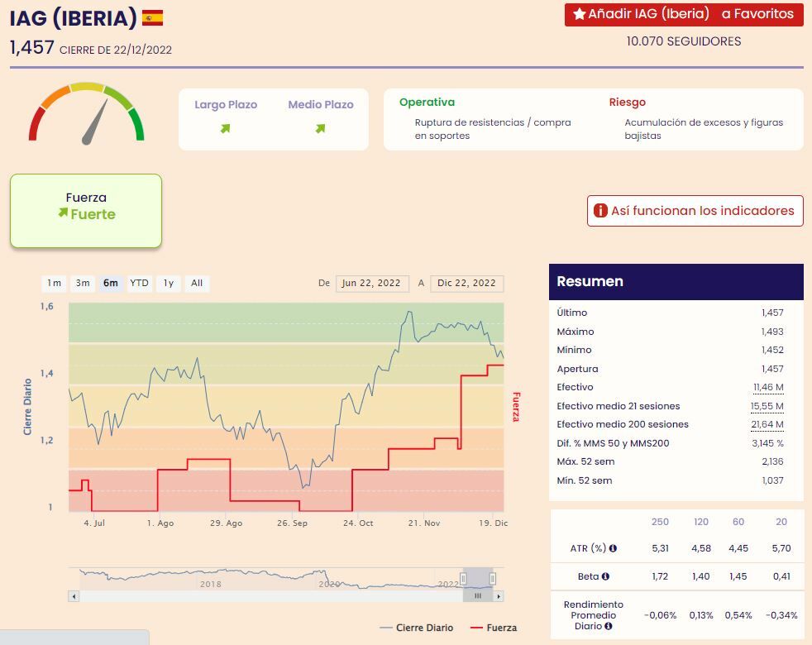Click the IAG (IBERIA) title
This screenshot has width=812, height=645.
click(x=73, y=18)
